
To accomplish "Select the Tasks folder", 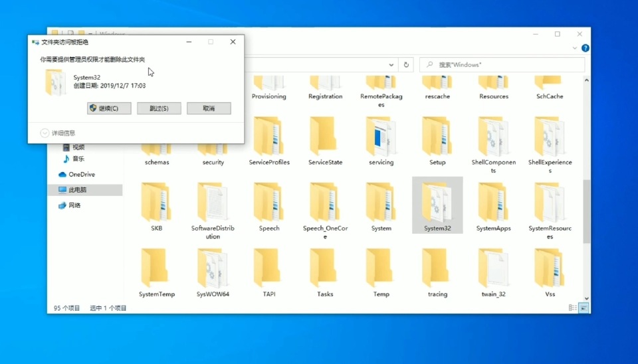I will (325, 273).
